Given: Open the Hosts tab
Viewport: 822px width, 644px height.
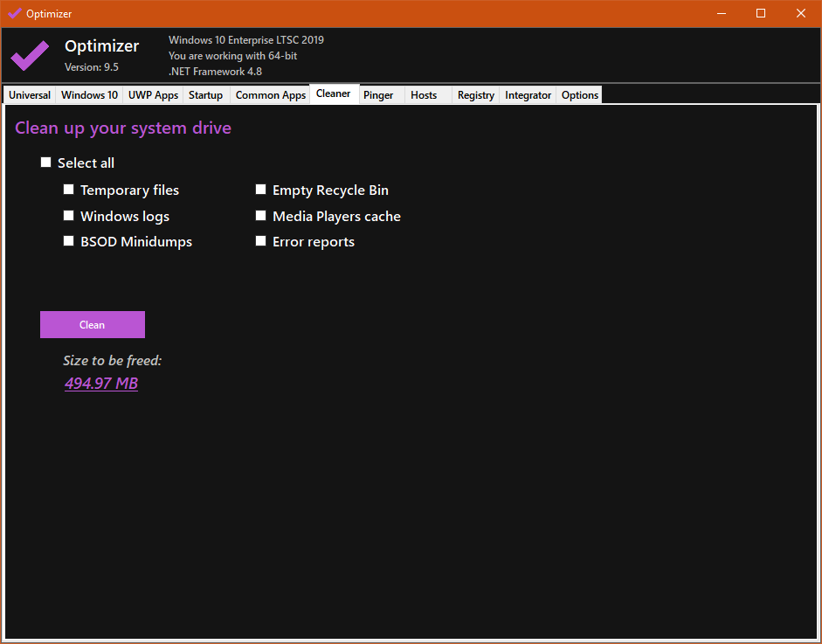Looking at the screenshot, I should tap(424, 95).
